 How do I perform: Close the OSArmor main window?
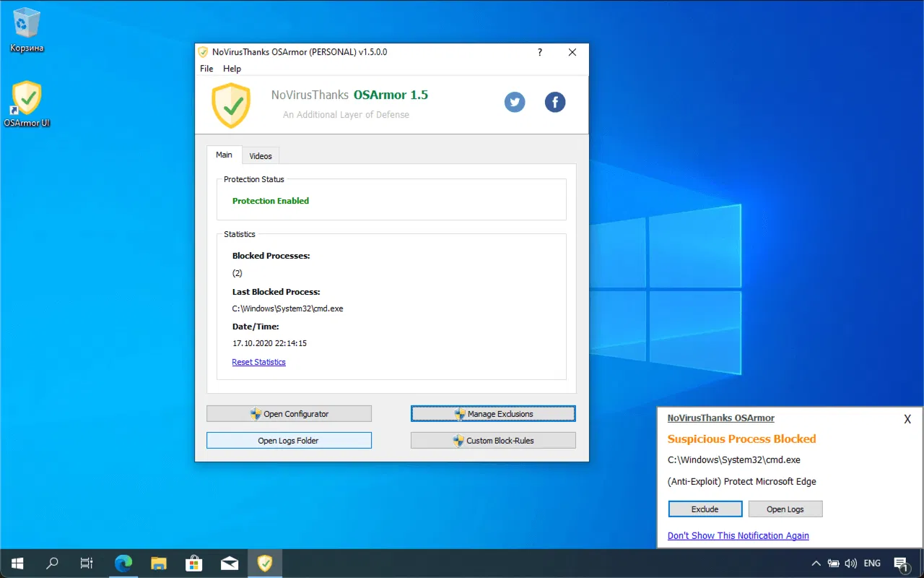(572, 52)
